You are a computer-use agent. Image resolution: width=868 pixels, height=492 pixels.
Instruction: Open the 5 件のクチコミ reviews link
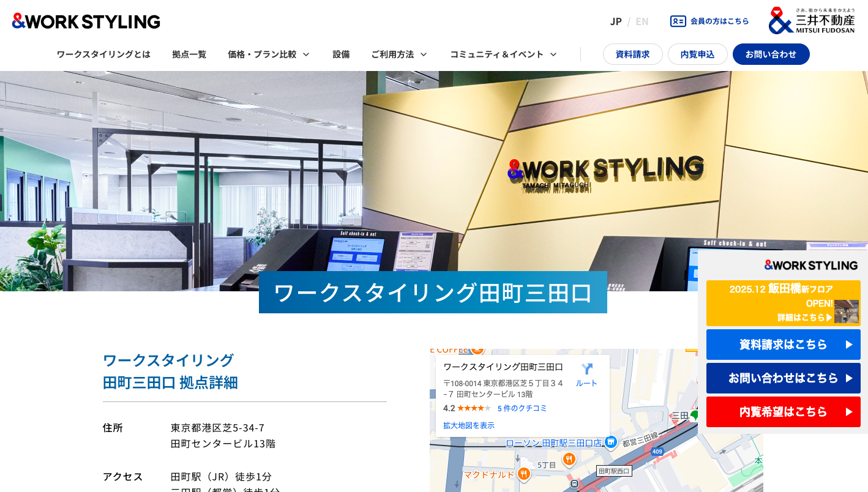coord(522,408)
